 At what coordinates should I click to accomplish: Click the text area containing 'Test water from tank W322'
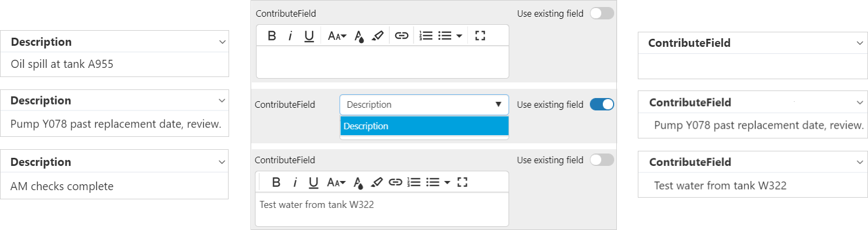(x=382, y=209)
